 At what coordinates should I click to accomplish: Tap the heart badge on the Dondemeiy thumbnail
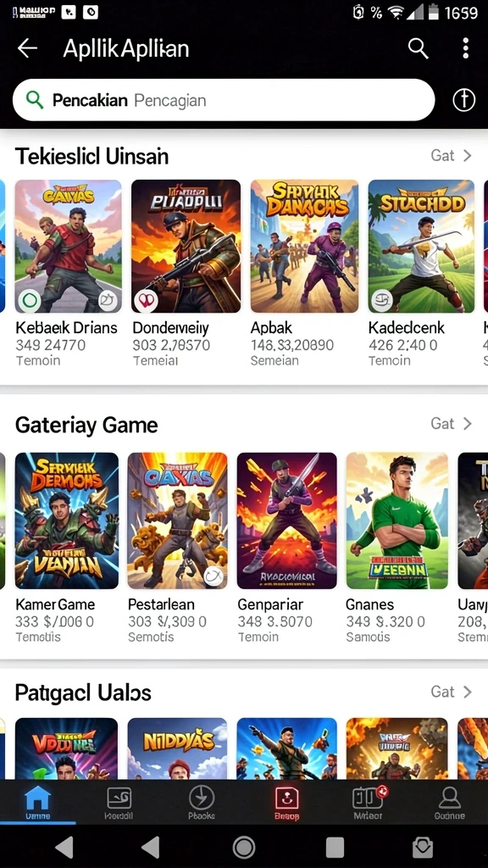pos(146,301)
